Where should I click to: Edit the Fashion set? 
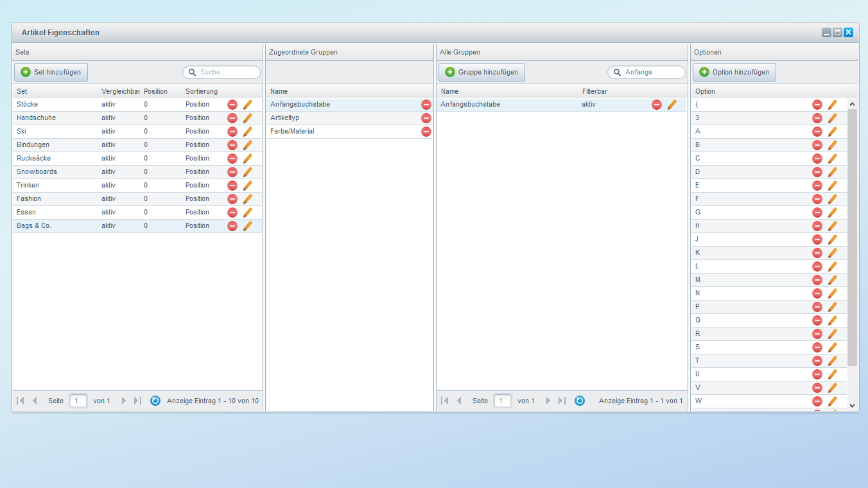tap(248, 198)
